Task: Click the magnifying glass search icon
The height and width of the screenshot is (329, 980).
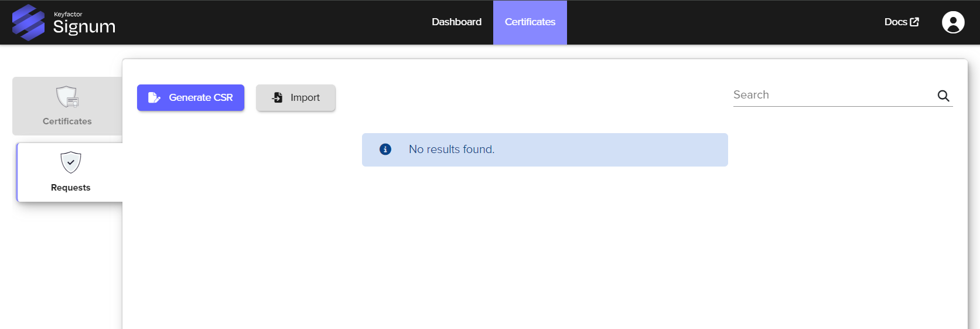Action: tap(943, 96)
